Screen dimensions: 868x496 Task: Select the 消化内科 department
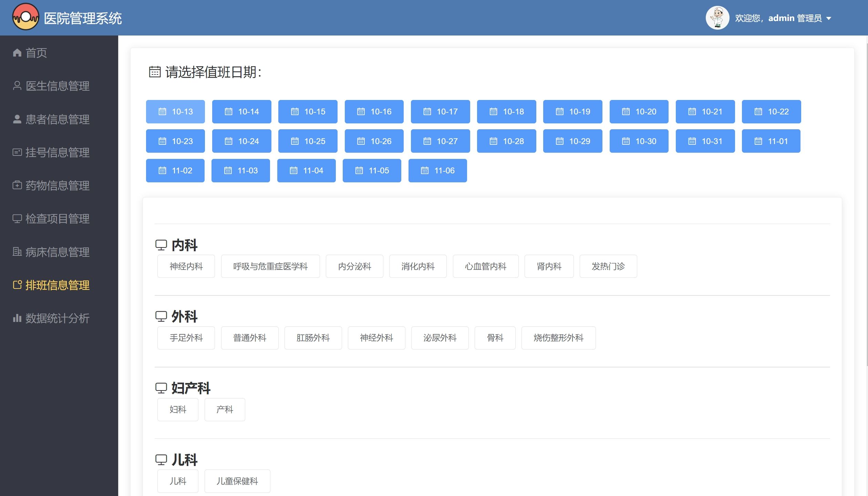coord(418,266)
